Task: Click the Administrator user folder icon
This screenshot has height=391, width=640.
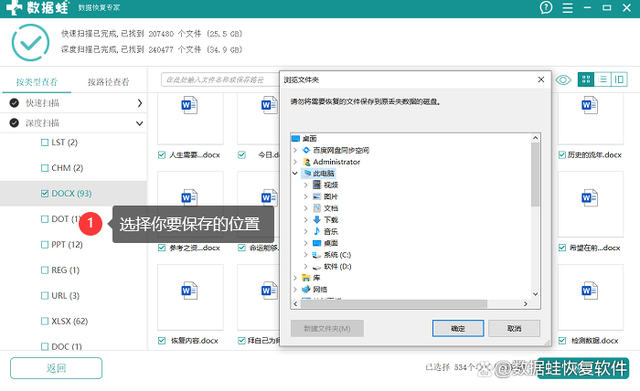Action: (307, 162)
